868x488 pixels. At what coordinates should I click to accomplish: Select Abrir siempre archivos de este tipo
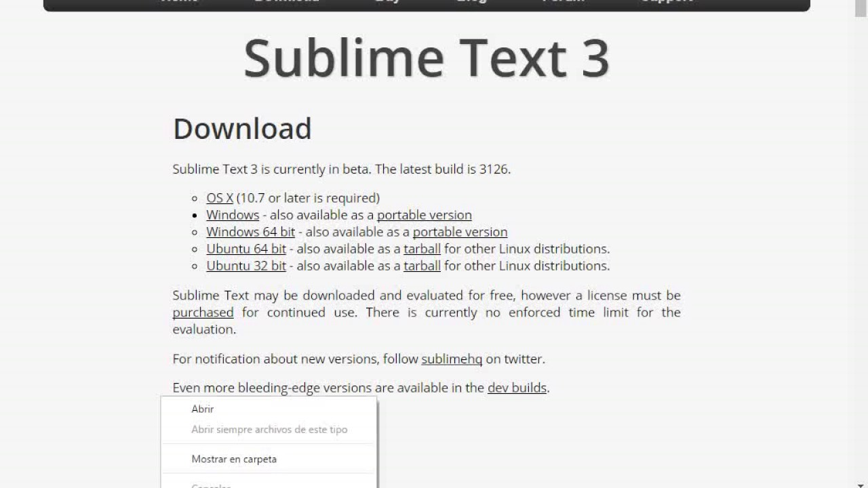[x=269, y=429]
